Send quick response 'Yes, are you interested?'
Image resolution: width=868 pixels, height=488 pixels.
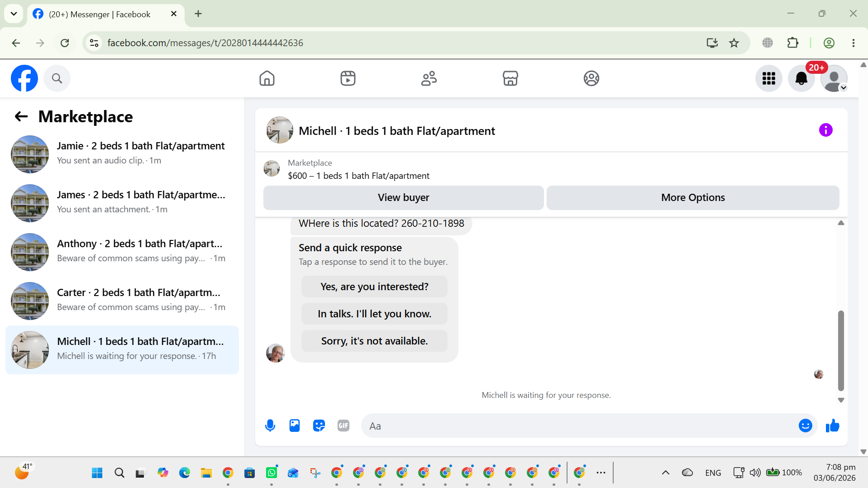(374, 287)
